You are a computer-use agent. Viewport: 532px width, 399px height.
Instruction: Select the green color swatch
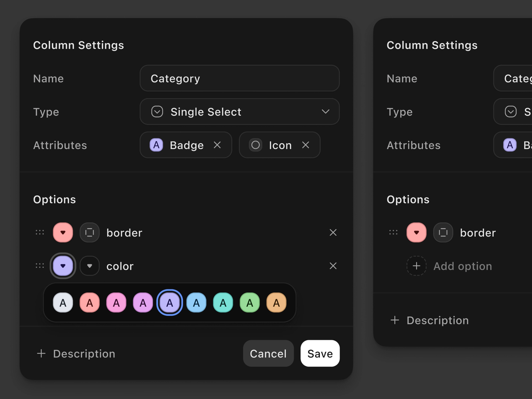[x=250, y=303]
